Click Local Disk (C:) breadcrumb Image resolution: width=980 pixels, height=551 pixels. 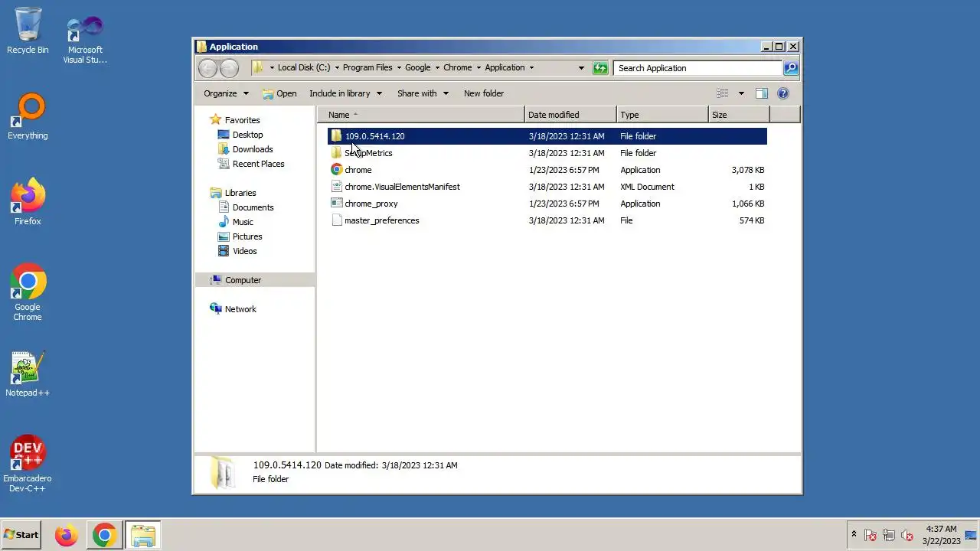click(x=304, y=68)
